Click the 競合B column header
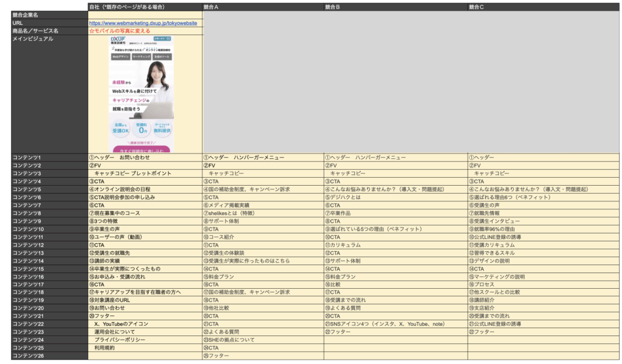 [x=332, y=7]
